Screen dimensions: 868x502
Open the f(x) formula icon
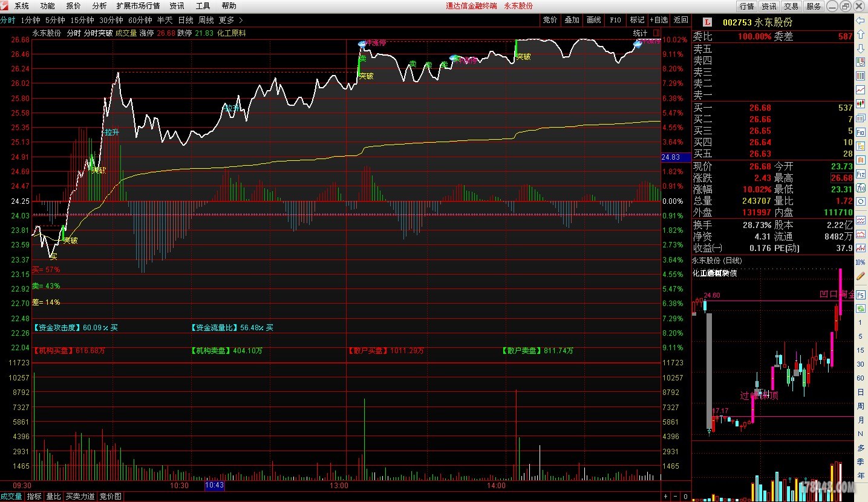[x=860, y=187]
